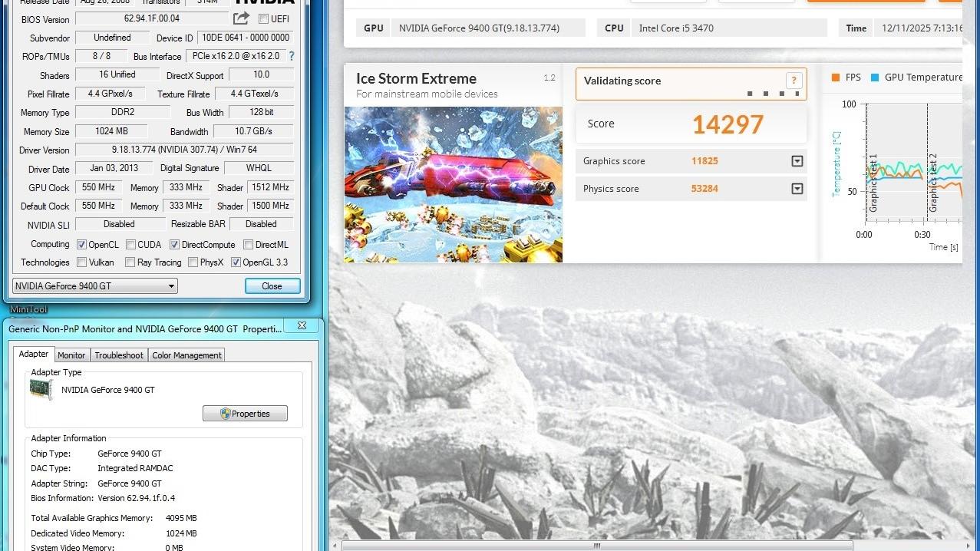
Task: Open the Validating score help icon
Action: (x=794, y=81)
